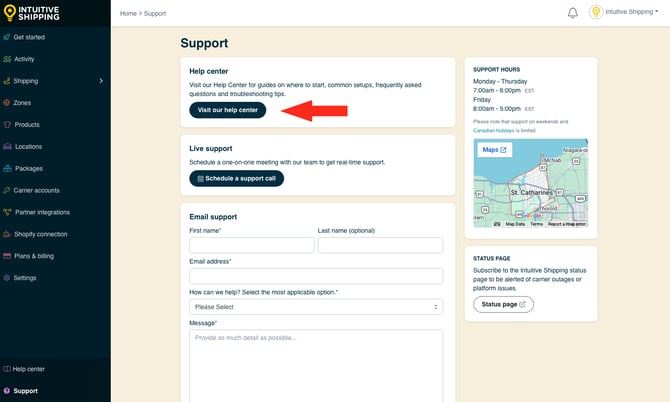The image size is (670, 402).
Task: Click the Carrier accounts key icon
Action: [6, 190]
